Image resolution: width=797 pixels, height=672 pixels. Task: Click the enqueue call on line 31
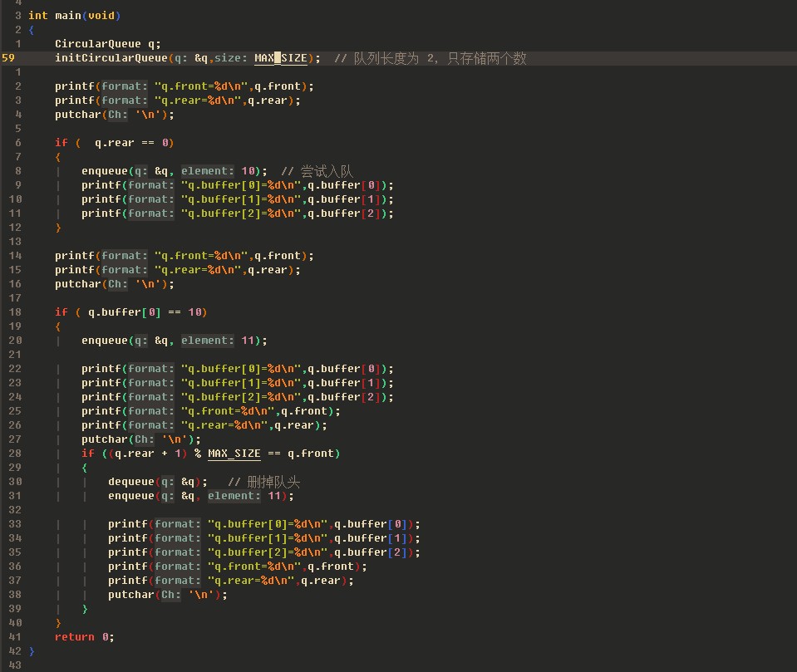click(201, 496)
